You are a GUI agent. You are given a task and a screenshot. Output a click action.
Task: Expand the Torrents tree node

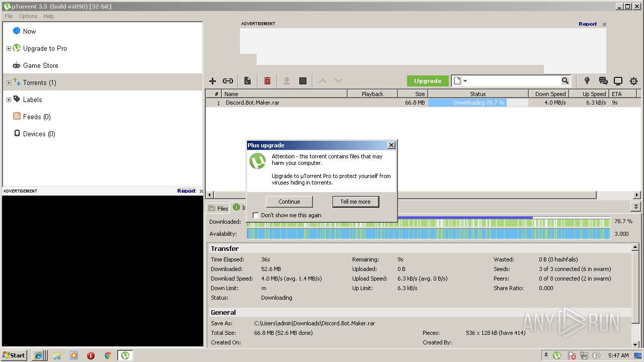[9, 82]
